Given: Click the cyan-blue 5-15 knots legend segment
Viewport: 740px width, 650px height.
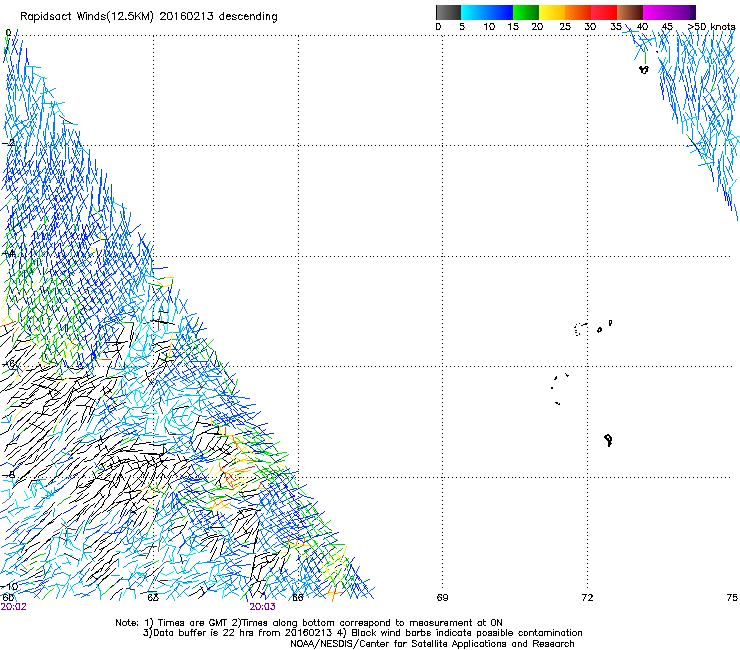Looking at the screenshot, I should click(x=487, y=12).
